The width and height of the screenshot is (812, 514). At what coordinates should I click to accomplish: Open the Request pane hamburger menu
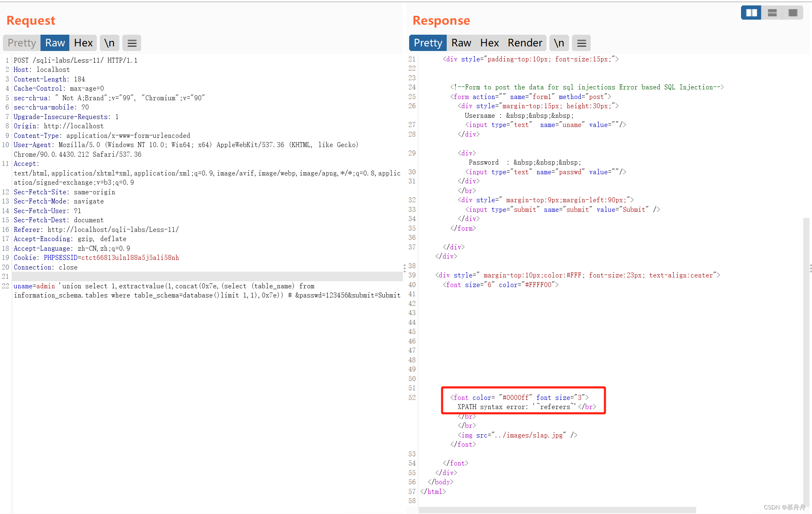pos(132,43)
